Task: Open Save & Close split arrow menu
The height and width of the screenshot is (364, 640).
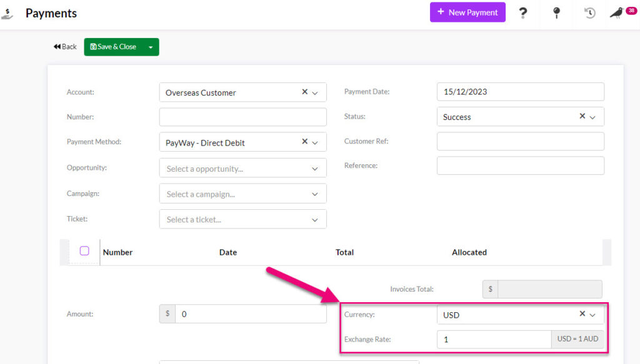Action: coord(151,47)
